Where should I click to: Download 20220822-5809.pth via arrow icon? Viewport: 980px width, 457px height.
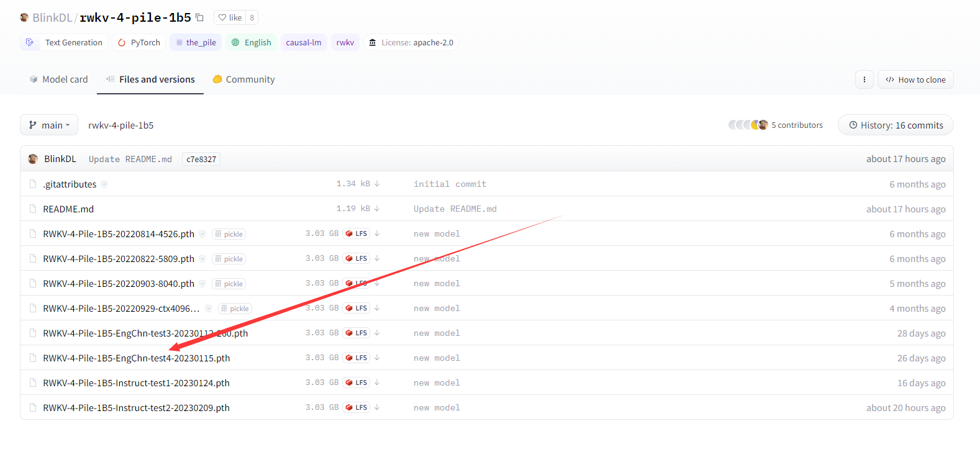click(x=377, y=258)
